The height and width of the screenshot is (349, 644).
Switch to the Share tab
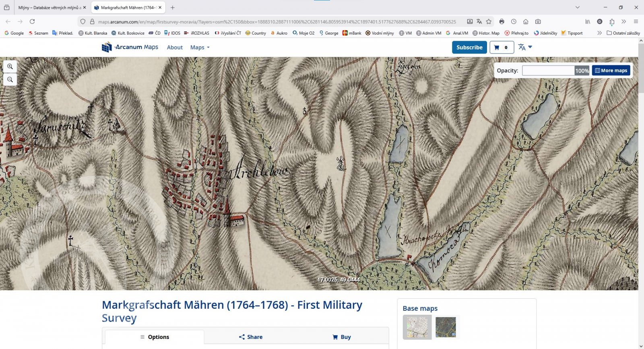coord(251,337)
